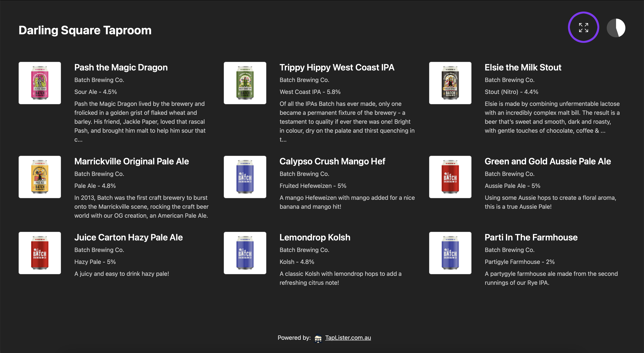Click the 'Powered by:' footer text
This screenshot has width=644, height=353.
point(294,338)
